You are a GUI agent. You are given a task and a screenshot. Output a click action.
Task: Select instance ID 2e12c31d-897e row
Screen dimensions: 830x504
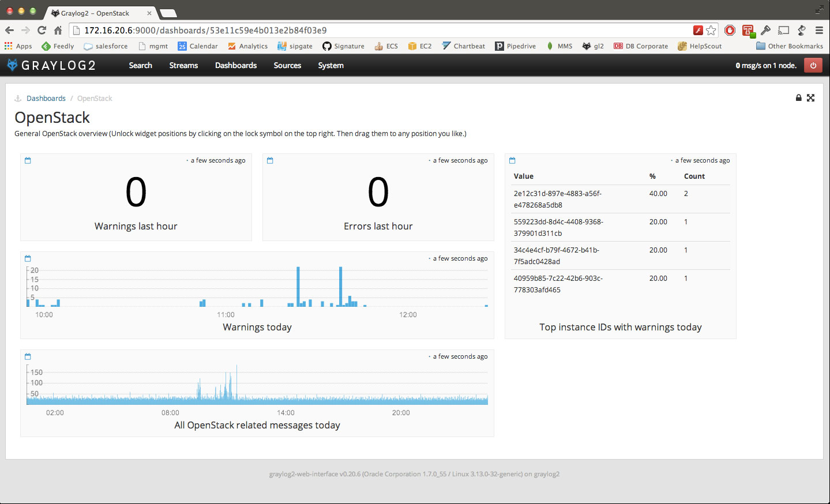click(x=621, y=199)
